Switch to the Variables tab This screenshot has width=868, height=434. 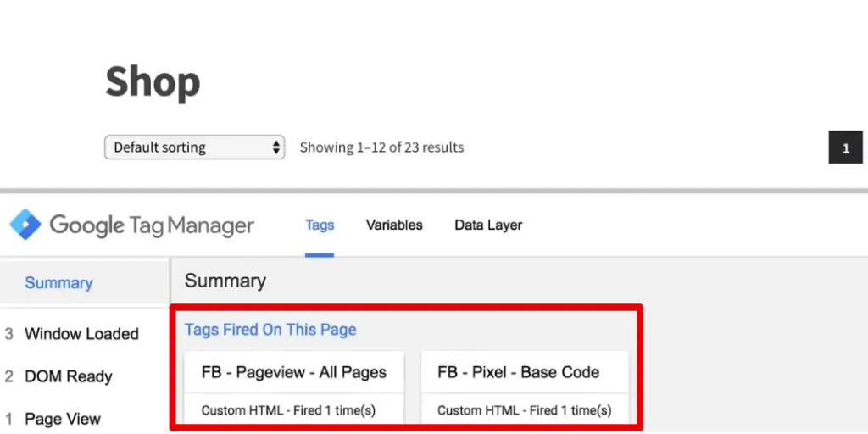[x=394, y=225]
